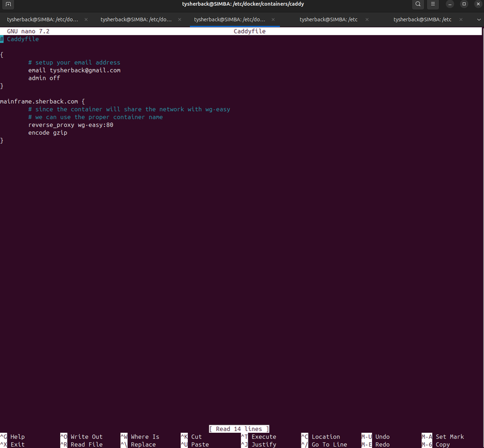This screenshot has height=448, width=484.
Task: Click the Caddyfile filename in nano header
Action: click(250, 31)
